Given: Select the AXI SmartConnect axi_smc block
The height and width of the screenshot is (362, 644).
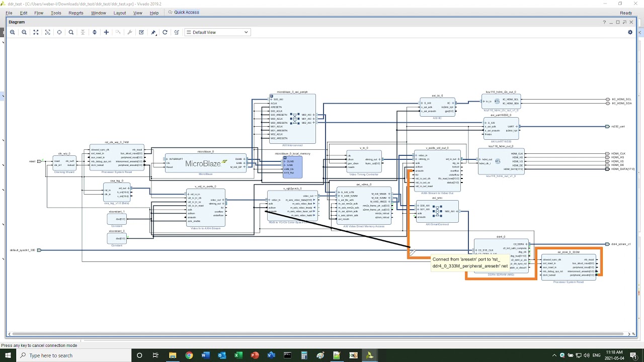Looking at the screenshot, I should 437,211.
